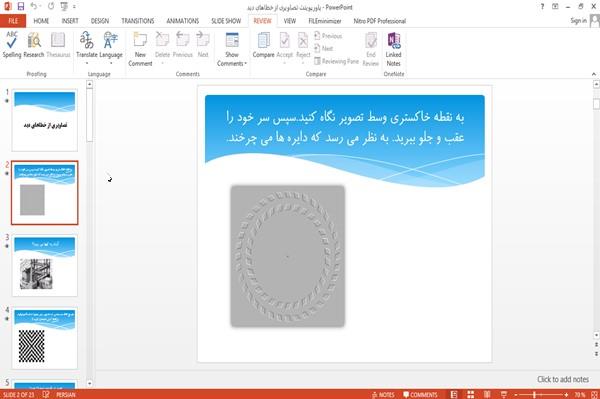The height and width of the screenshot is (399, 600).
Task: Go to Previous comment
Action: (183, 45)
